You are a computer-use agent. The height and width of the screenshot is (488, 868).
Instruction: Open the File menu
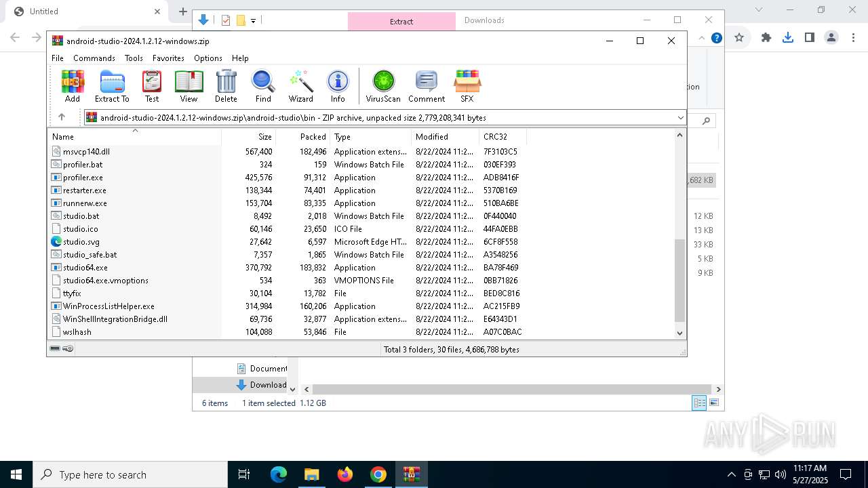tap(58, 58)
